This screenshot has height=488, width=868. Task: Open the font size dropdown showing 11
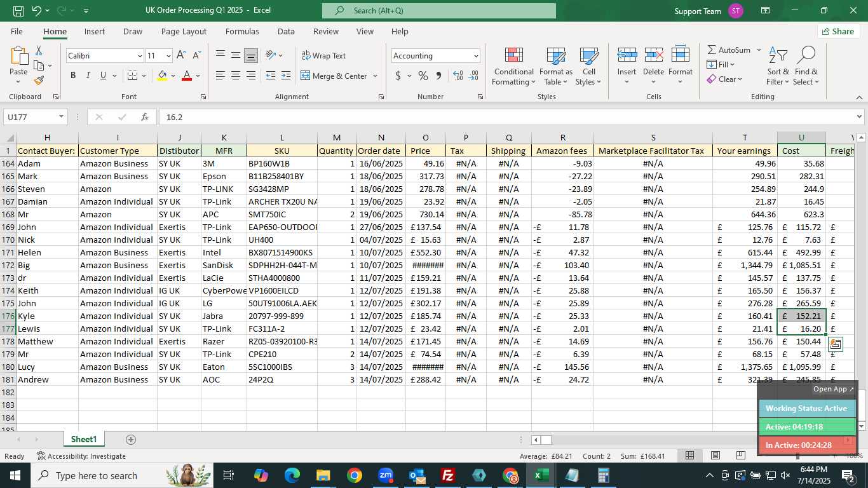coord(168,56)
